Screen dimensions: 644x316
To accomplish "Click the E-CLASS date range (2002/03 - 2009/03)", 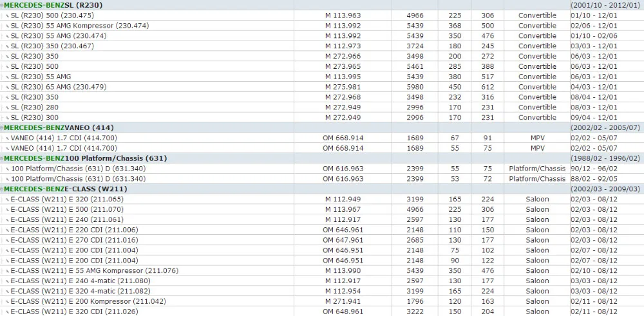I will [x=605, y=189].
